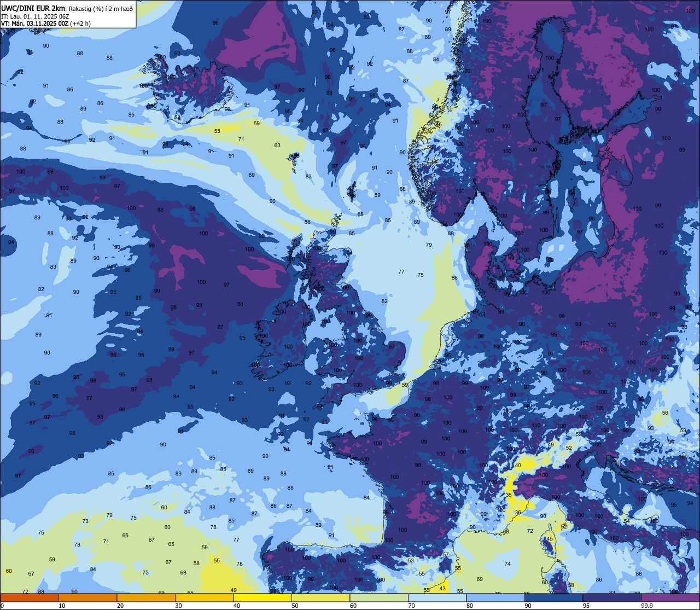Click the 30–40 amber legend swatch
The height and width of the screenshot is (610, 700).
(x=204, y=597)
